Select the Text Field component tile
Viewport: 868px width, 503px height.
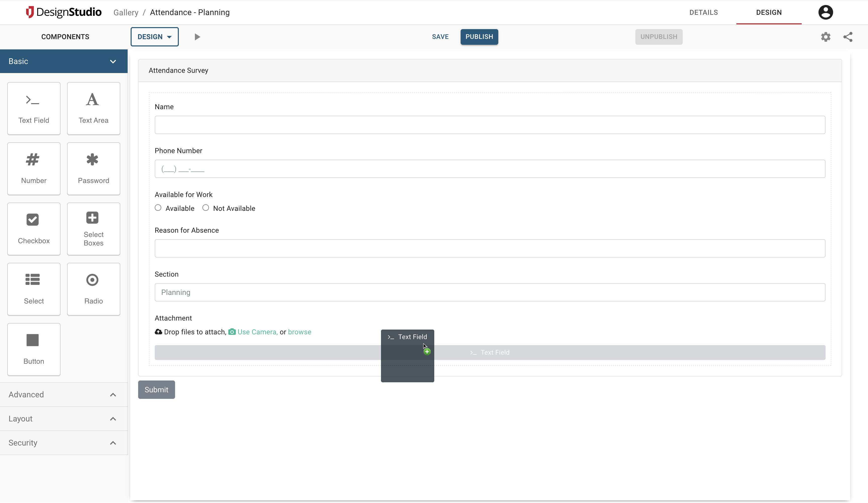tap(34, 108)
